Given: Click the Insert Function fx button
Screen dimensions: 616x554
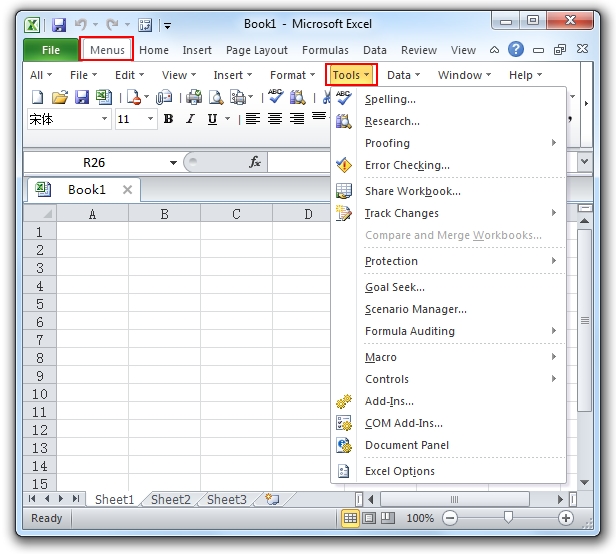Looking at the screenshot, I should [255, 162].
